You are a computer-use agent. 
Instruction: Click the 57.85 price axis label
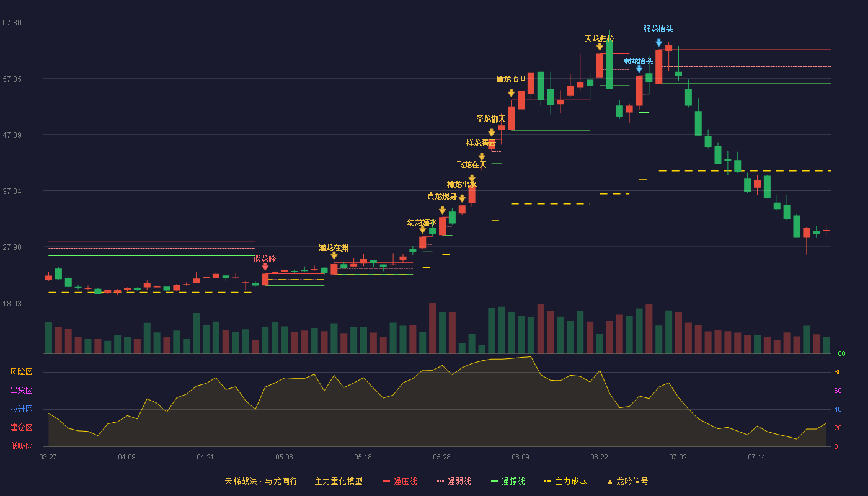coord(12,79)
